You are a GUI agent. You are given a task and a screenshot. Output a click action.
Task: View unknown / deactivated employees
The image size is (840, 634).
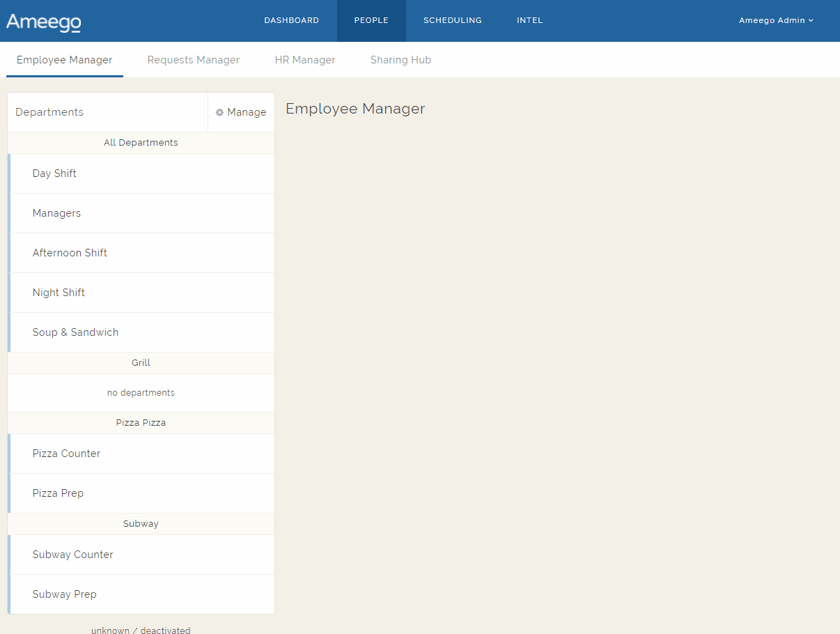pyautogui.click(x=141, y=630)
